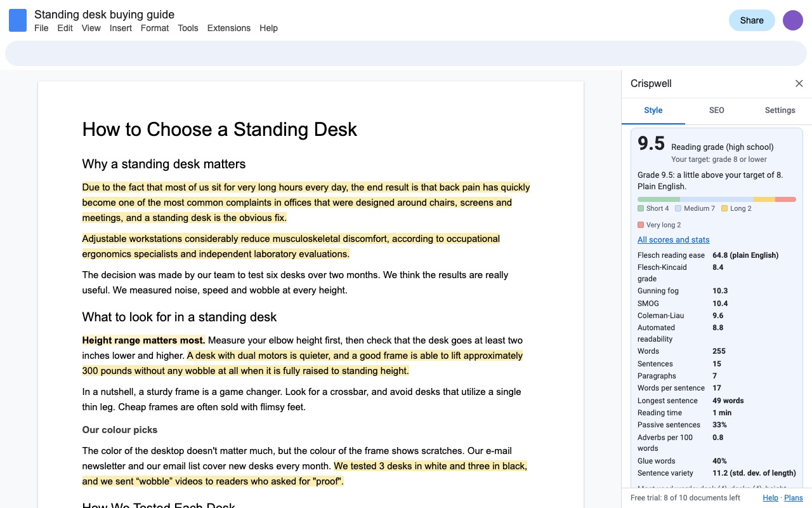Click the highlighted paragraph starting Adjustable workstations
The height and width of the screenshot is (508, 812).
pyautogui.click(x=291, y=246)
